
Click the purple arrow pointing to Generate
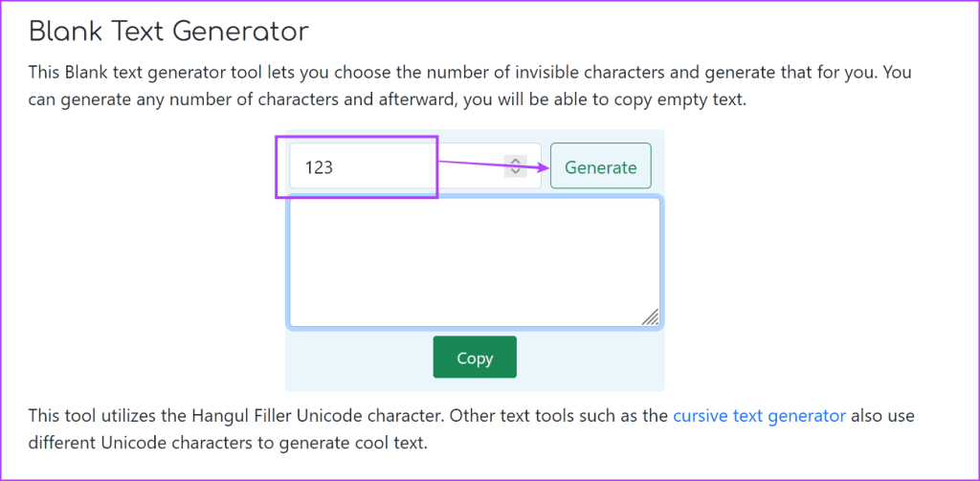tap(493, 165)
